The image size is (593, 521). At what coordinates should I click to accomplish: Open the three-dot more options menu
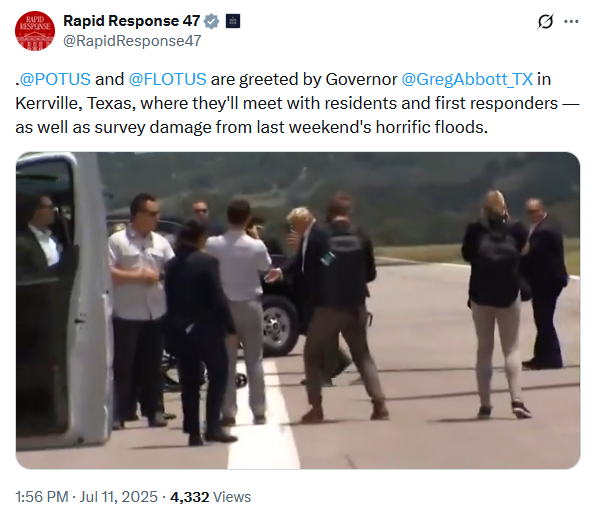tap(571, 22)
